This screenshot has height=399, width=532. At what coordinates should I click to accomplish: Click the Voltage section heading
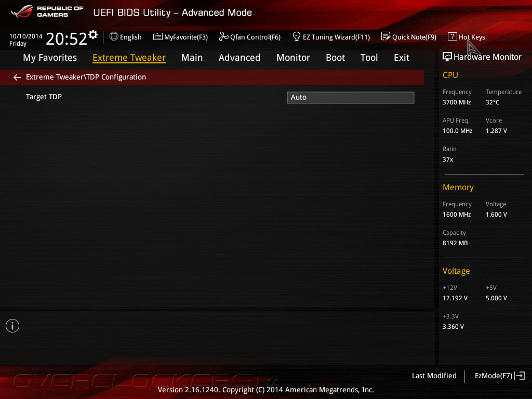coord(456,271)
